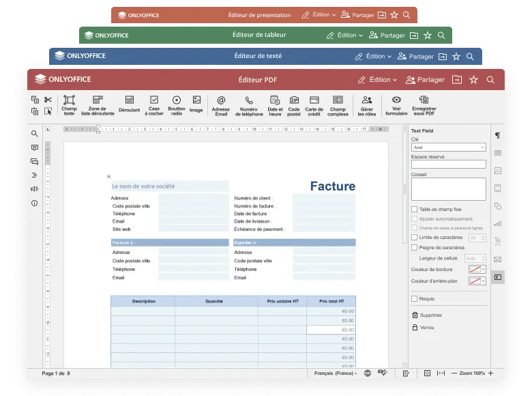Click the spell check ABC icon
The height and width of the screenshot is (396, 532).
[383, 373]
